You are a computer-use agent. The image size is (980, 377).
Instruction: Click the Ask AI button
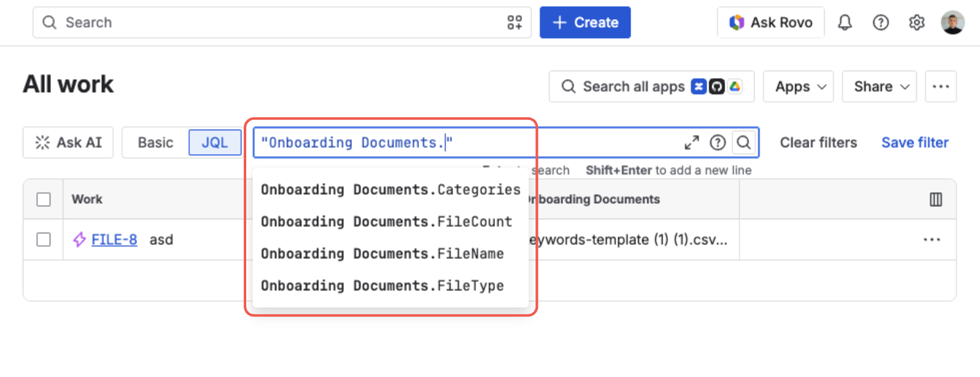[68, 142]
